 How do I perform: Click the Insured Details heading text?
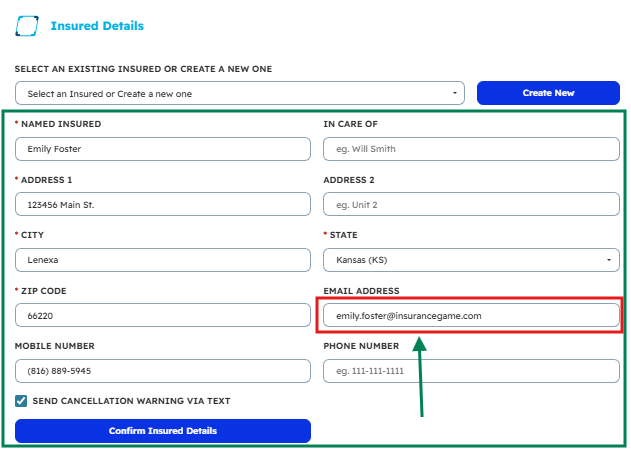[x=97, y=26]
